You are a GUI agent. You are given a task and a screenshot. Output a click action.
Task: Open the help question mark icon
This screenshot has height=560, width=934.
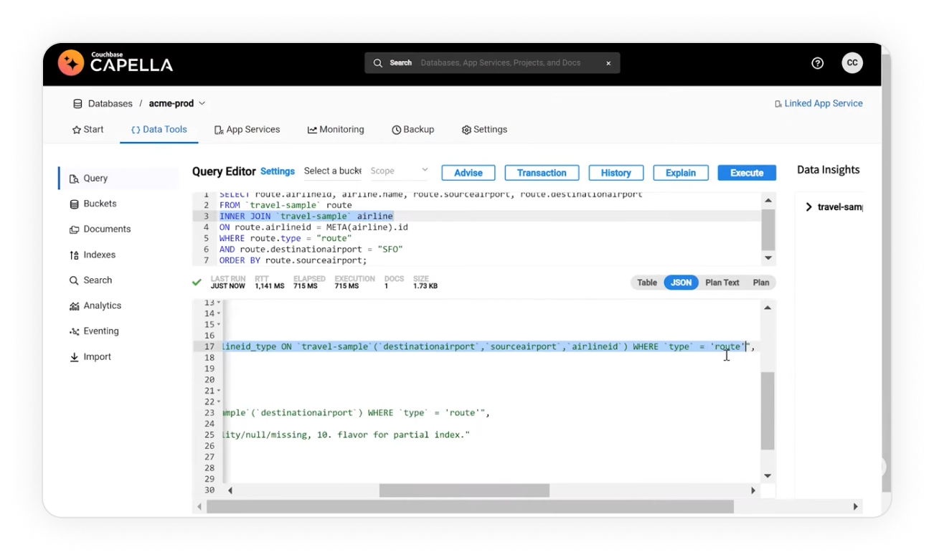[x=817, y=63]
